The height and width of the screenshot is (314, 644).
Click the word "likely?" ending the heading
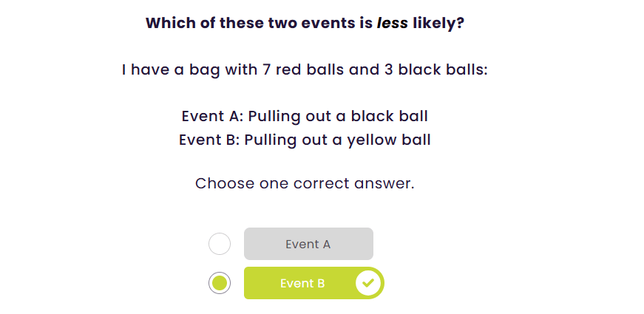(x=438, y=23)
